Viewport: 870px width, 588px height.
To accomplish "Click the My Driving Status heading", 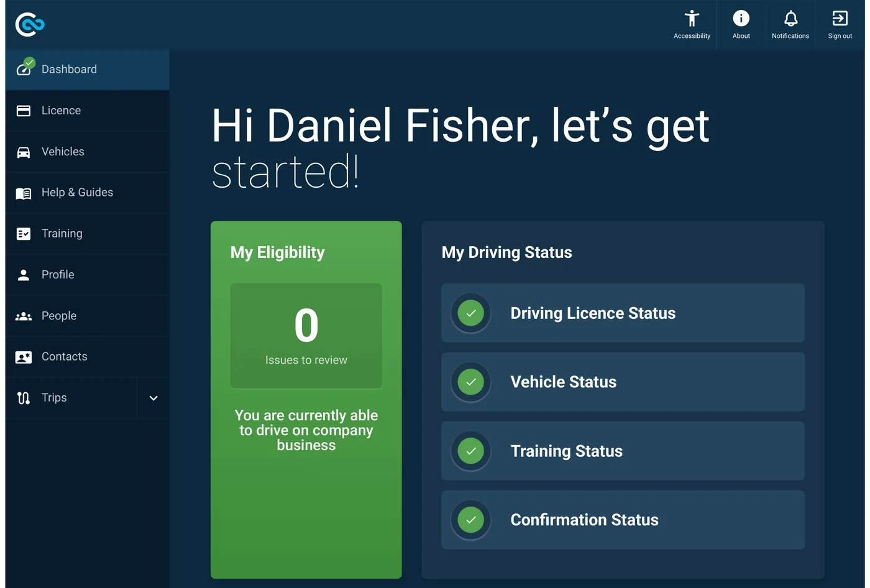I will coord(506,252).
